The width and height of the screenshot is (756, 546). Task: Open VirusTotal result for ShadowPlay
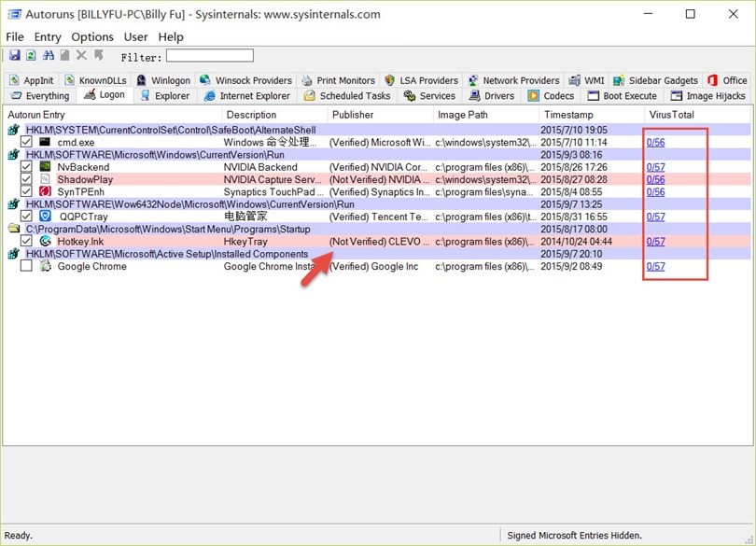coord(656,179)
